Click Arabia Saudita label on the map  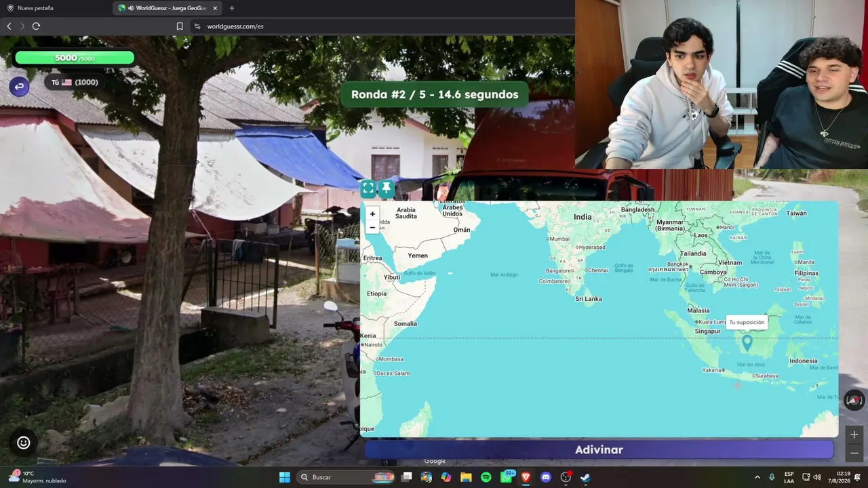pyautogui.click(x=406, y=213)
